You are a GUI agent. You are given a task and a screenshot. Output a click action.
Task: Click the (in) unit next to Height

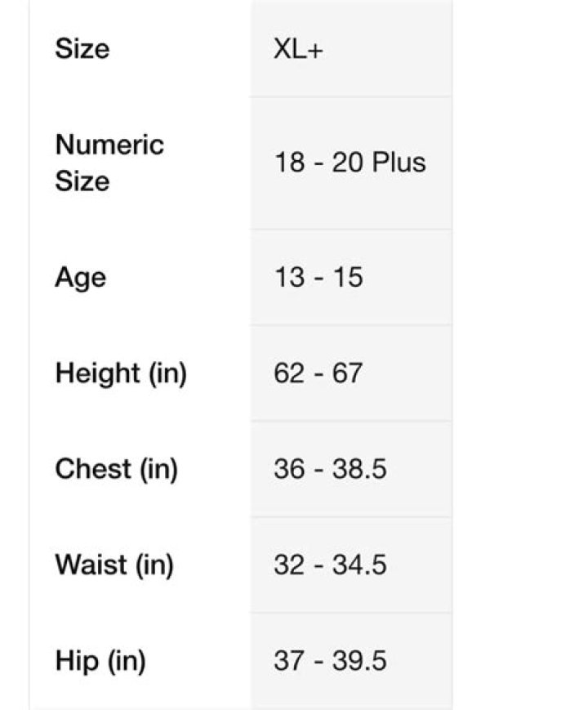pos(167,373)
